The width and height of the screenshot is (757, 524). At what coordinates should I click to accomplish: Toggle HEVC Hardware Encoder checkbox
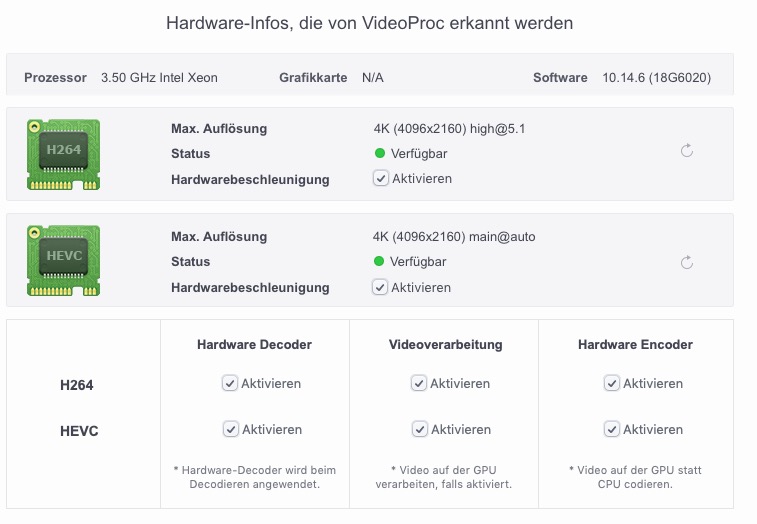tap(612, 429)
